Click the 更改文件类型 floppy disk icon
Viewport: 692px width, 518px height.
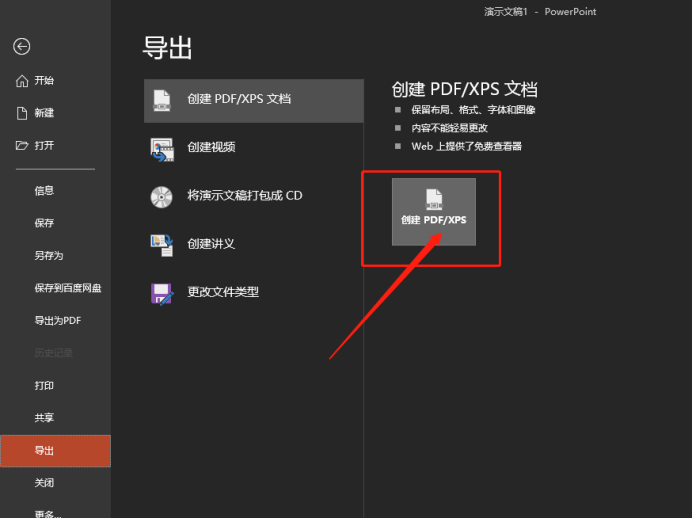click(x=162, y=293)
